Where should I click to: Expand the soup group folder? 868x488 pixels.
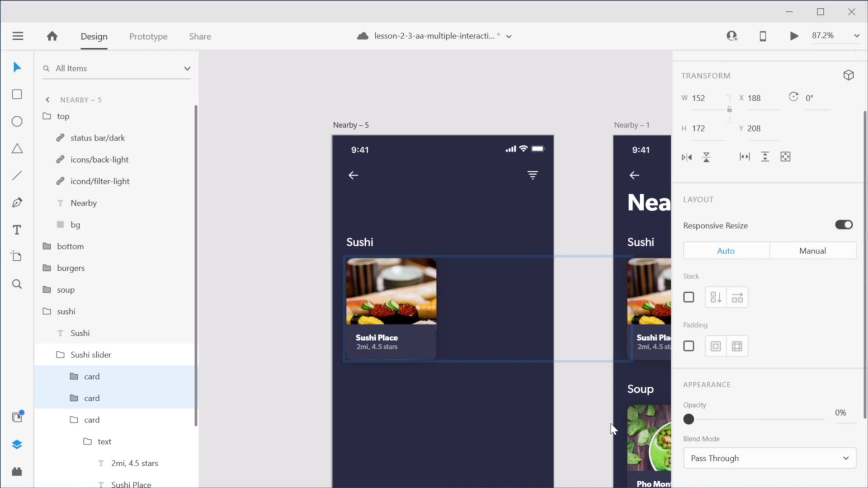(x=47, y=290)
